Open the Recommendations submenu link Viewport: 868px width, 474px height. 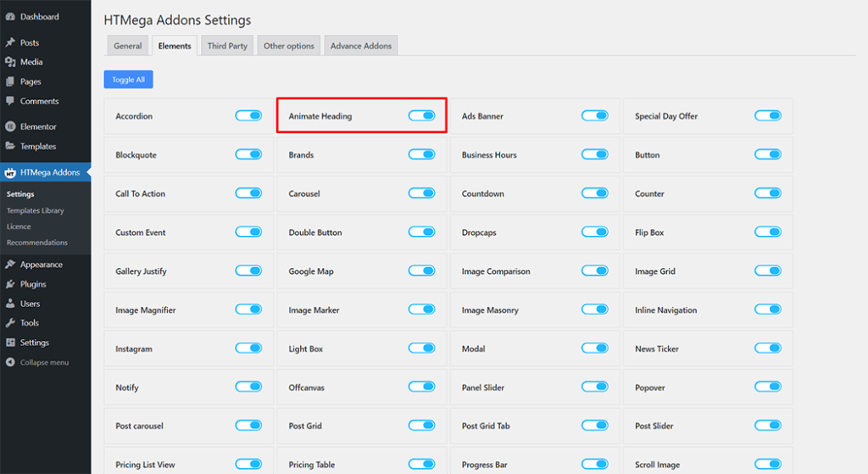[37, 243]
